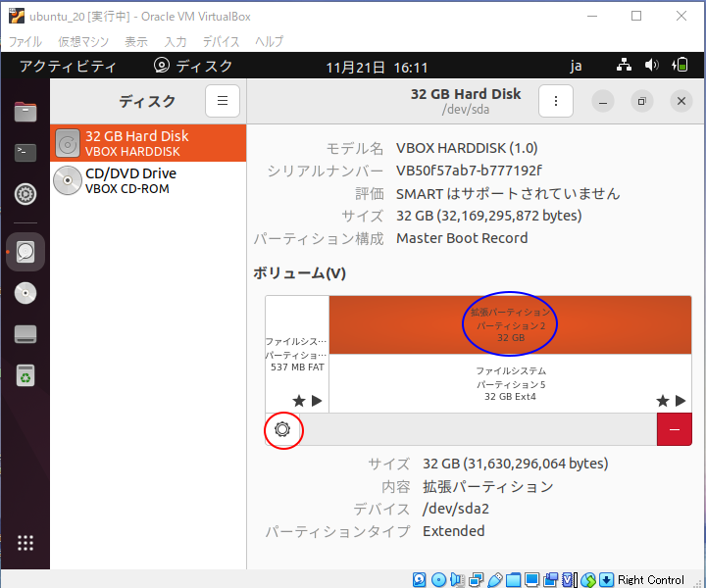The width and height of the screenshot is (706, 588).
Task: Open the ファイル menu in VirtualBox
Action: tap(25, 41)
